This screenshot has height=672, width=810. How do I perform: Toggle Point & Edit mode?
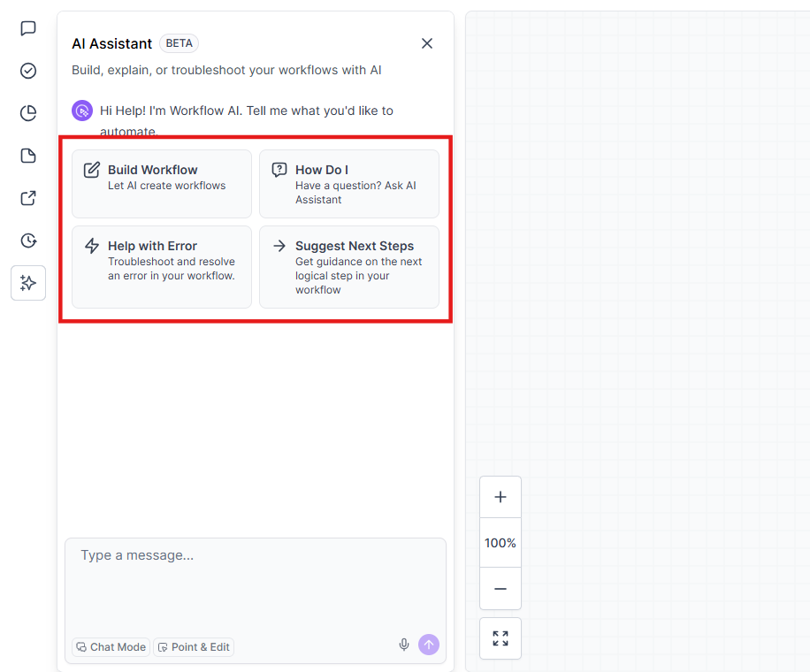coord(193,647)
